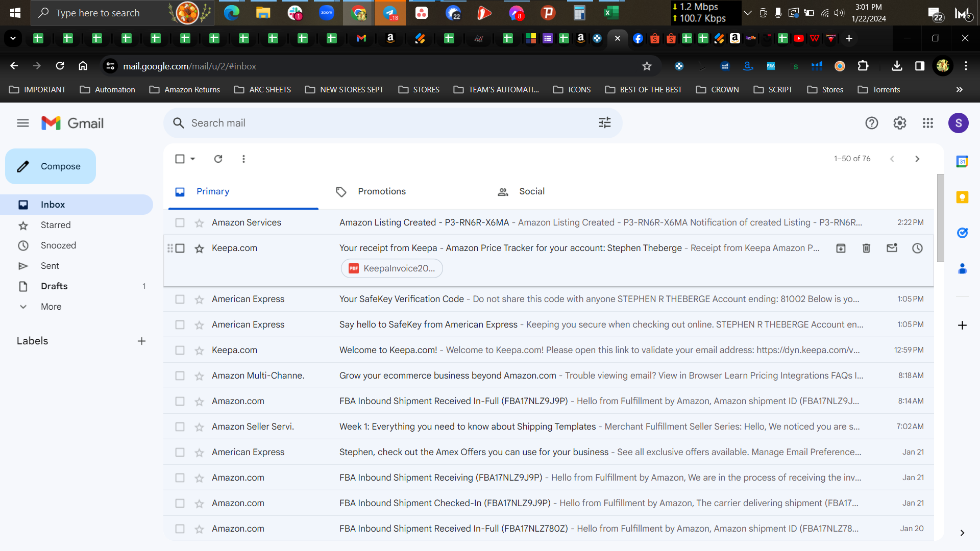
Task: Check the SafeKey Verification Code email checkbox
Action: click(180, 299)
